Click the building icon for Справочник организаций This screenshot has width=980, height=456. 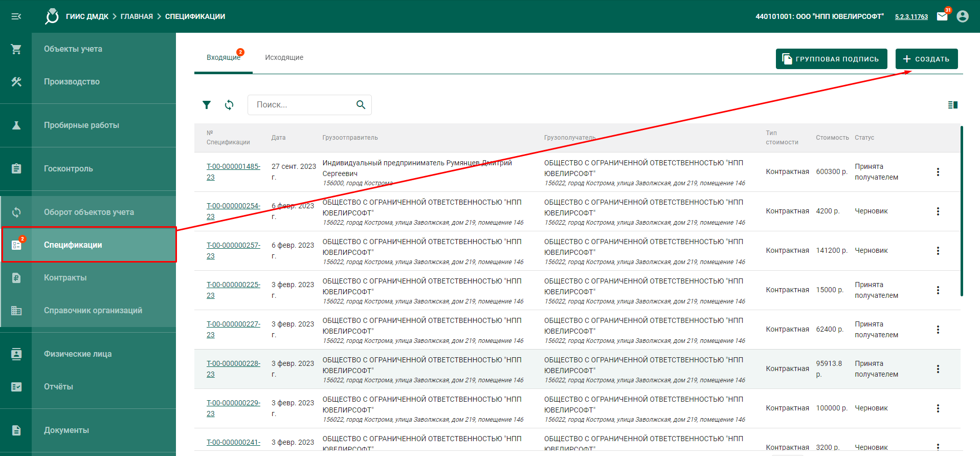(16, 311)
